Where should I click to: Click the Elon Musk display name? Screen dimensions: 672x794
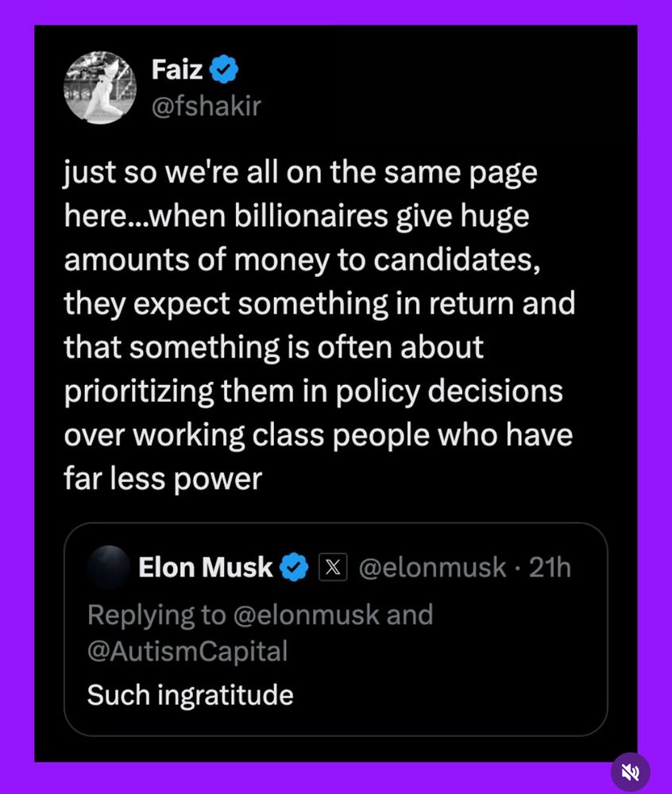206,567
